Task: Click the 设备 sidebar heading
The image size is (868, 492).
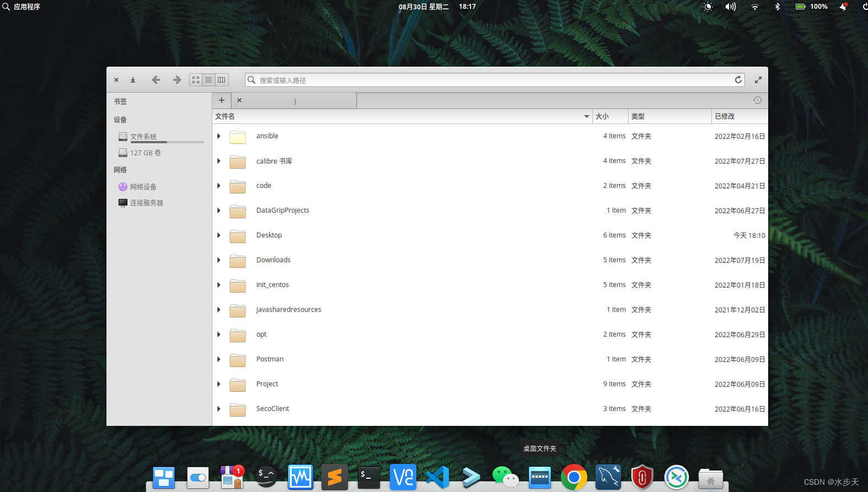Action: tap(120, 120)
